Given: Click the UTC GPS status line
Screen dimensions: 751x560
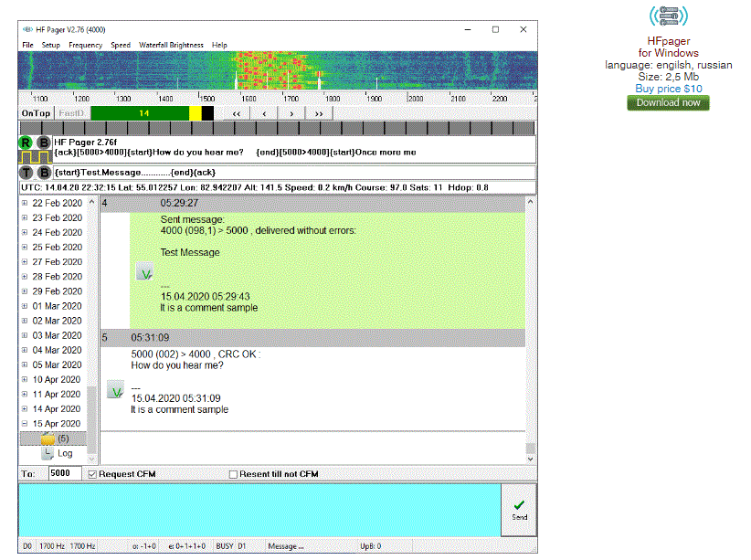Looking at the screenshot, I should [x=278, y=188].
